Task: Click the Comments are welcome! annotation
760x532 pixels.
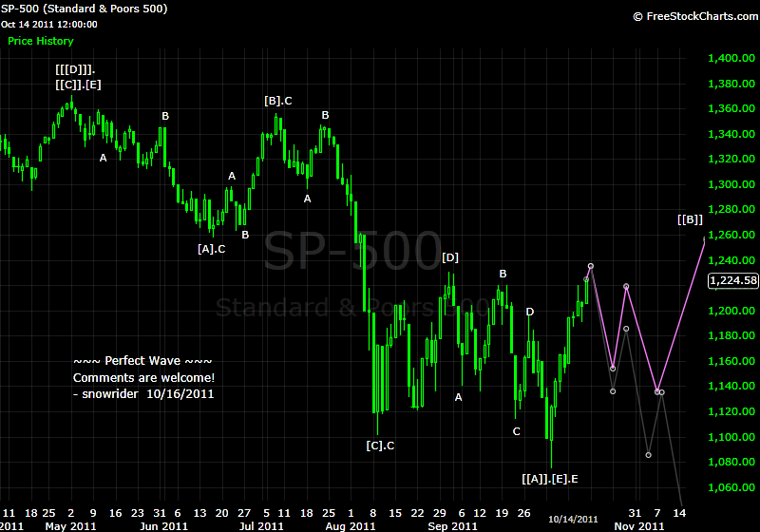Action: (143, 378)
